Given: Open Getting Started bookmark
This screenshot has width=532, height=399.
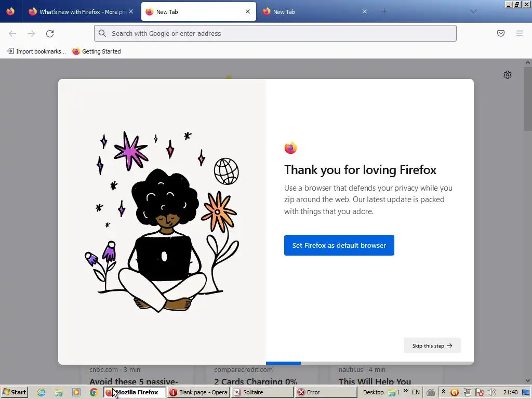Looking at the screenshot, I should point(97,51).
